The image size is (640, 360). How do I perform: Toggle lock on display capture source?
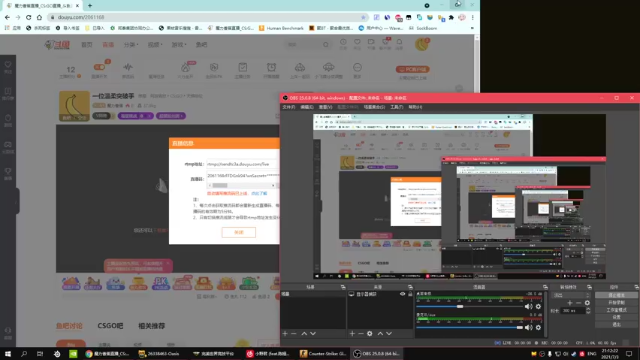tap(410, 294)
